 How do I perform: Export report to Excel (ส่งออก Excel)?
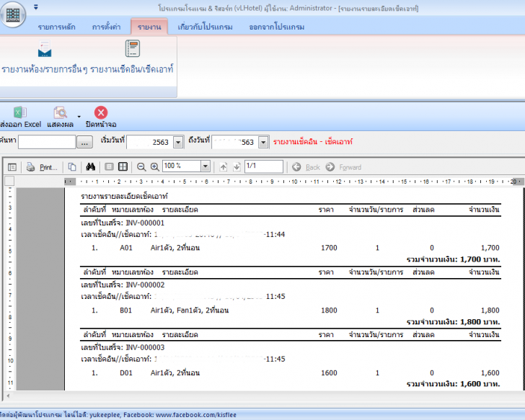(20, 117)
